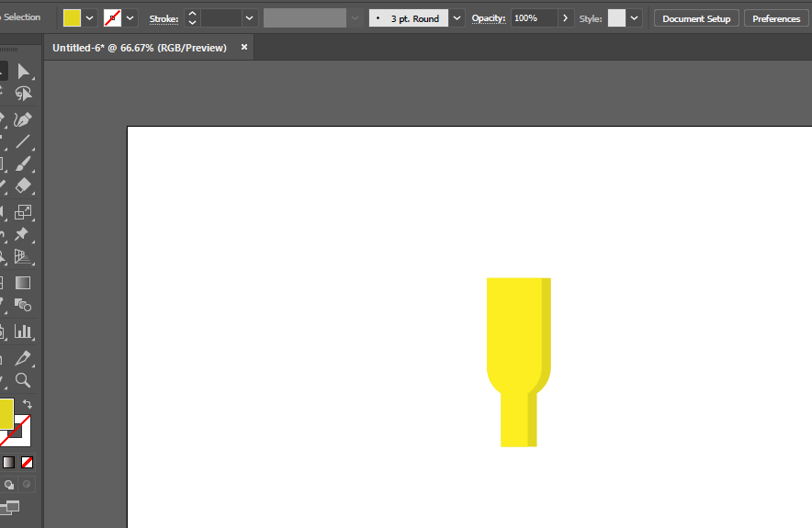Click the graphic Style swatch
Viewport: 812px width, 528px height.
tap(616, 18)
